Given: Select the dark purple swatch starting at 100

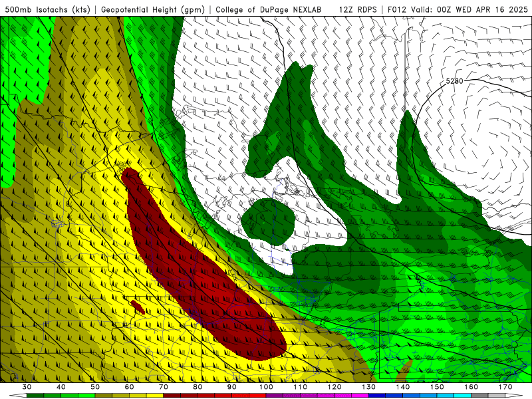Looking at the screenshot, I should coord(275,396).
